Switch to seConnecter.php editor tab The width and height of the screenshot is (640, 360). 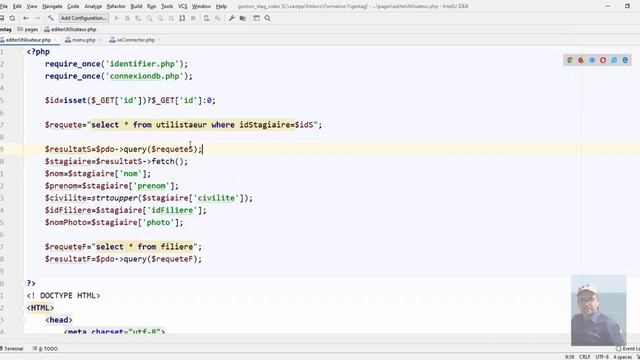click(135, 40)
